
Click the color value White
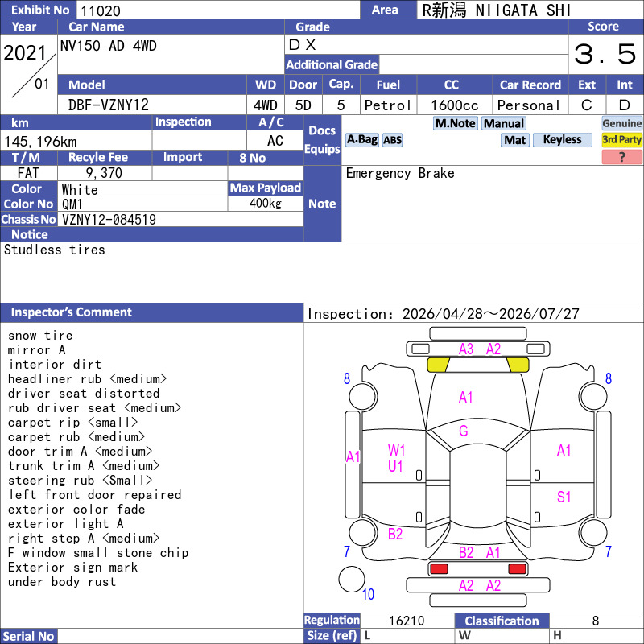[x=80, y=190]
